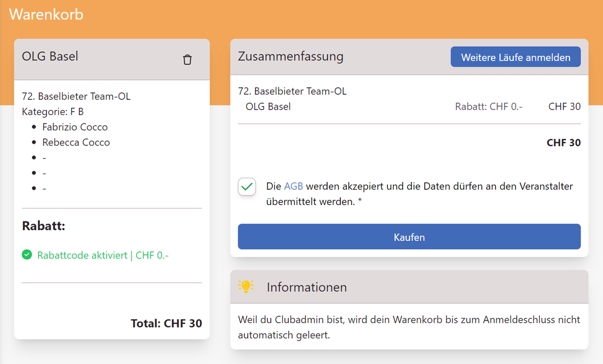
Task: Select participant Fabrizio Cocco
Action: 75,127
